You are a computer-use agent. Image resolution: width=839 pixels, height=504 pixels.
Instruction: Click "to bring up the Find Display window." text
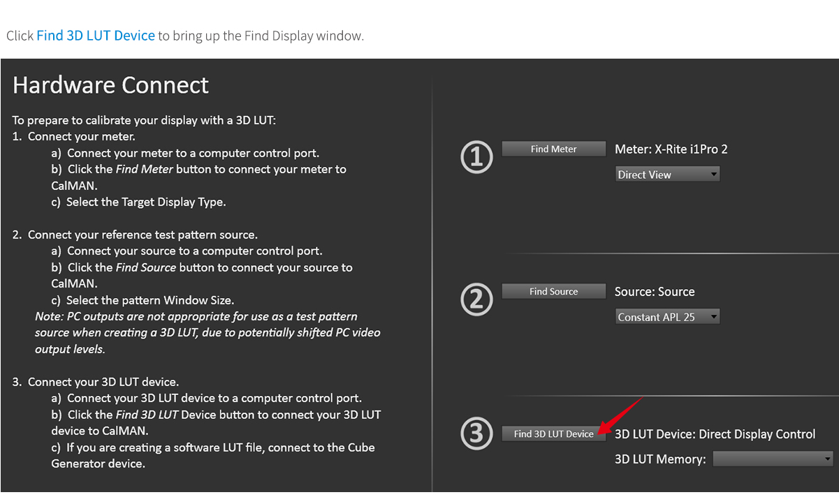pyautogui.click(x=261, y=36)
